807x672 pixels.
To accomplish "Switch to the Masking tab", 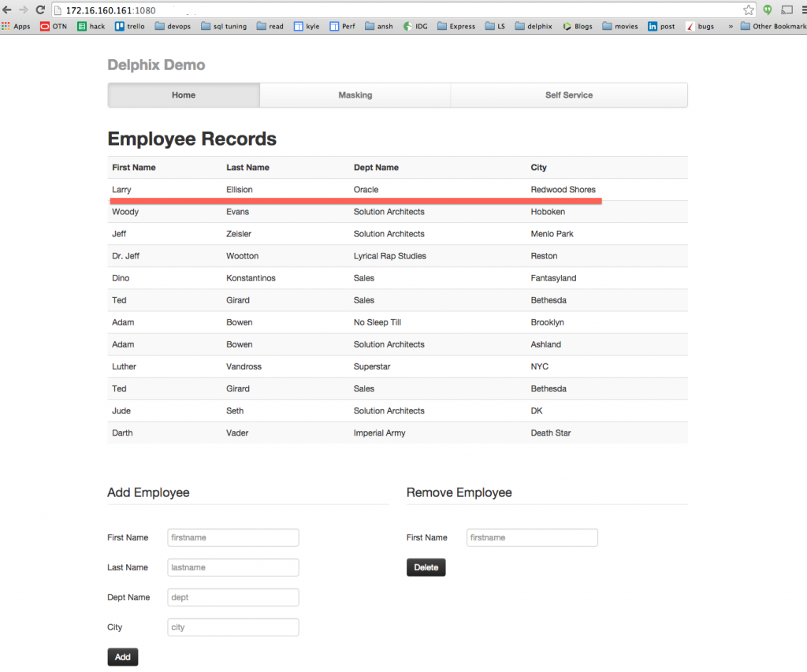I will [x=355, y=95].
